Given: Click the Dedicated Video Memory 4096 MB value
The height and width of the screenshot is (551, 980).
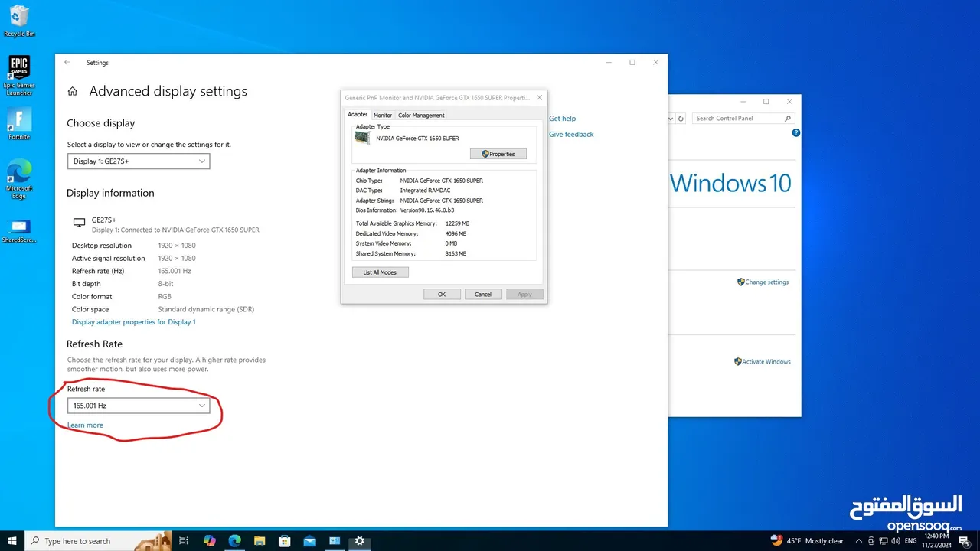Looking at the screenshot, I should (x=456, y=233).
